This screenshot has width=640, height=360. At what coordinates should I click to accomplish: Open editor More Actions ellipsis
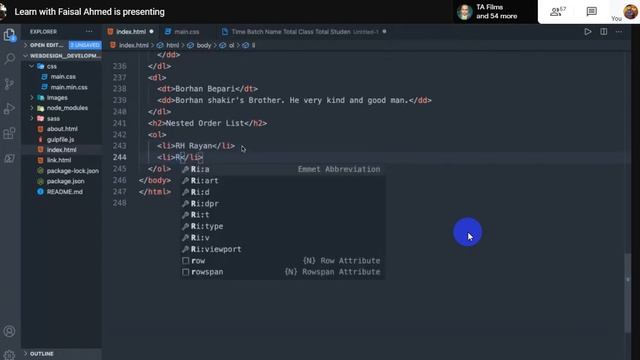(x=619, y=31)
